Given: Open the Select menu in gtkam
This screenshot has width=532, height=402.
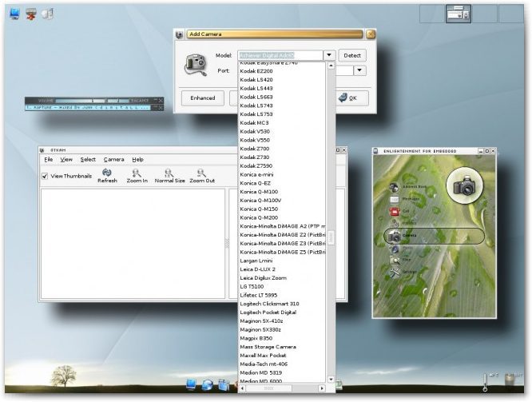Looking at the screenshot, I should coord(88,160).
